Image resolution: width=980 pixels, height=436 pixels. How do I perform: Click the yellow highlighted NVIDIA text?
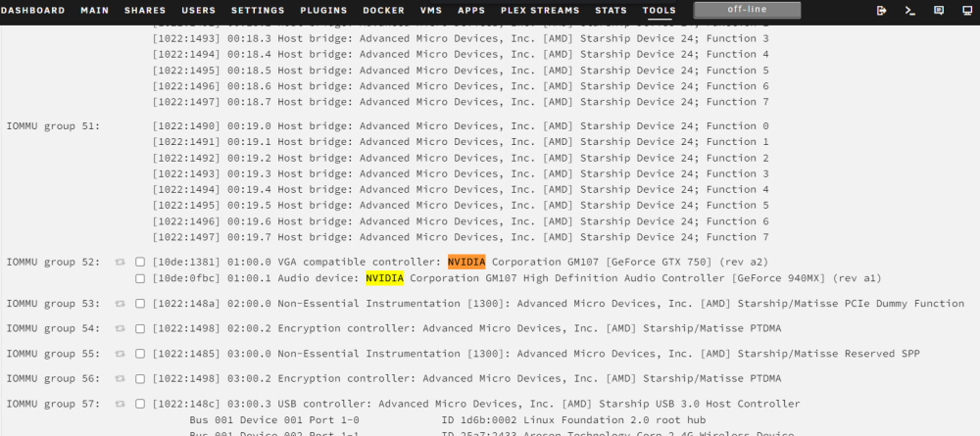pos(384,278)
